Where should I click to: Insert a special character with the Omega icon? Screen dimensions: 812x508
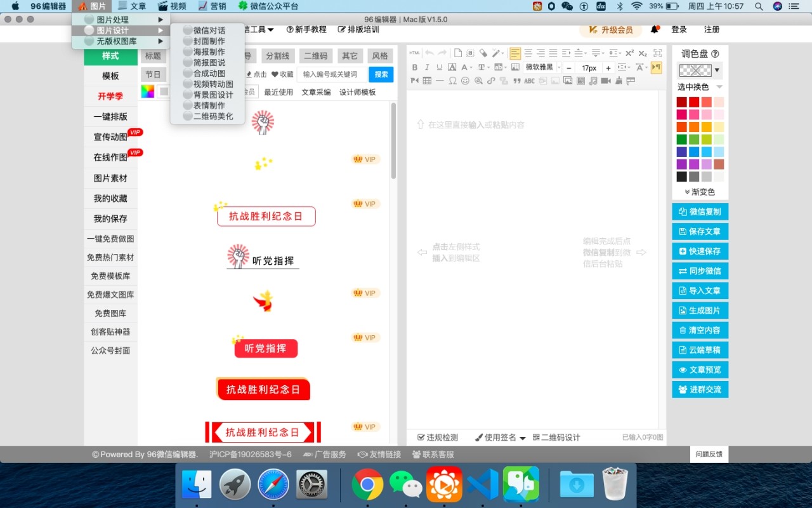(x=452, y=81)
